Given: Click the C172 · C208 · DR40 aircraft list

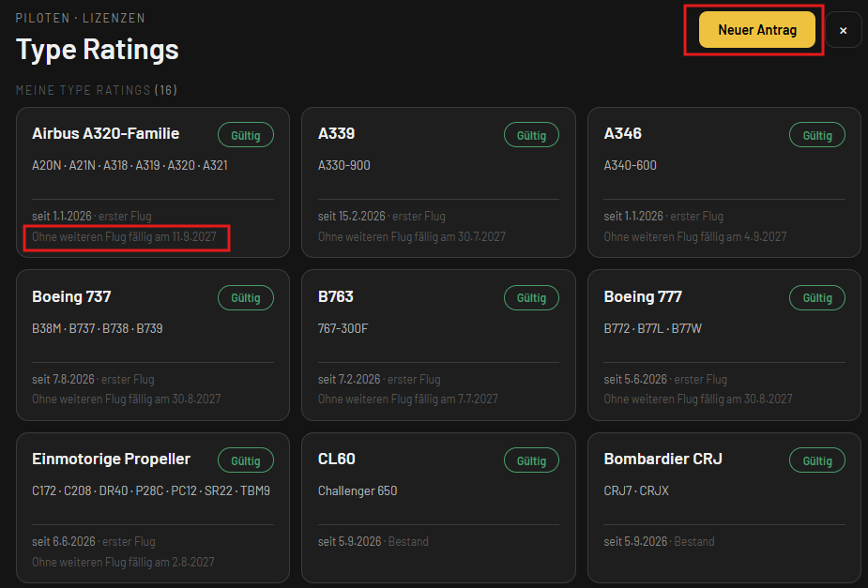Looking at the screenshot, I should 151,490.
